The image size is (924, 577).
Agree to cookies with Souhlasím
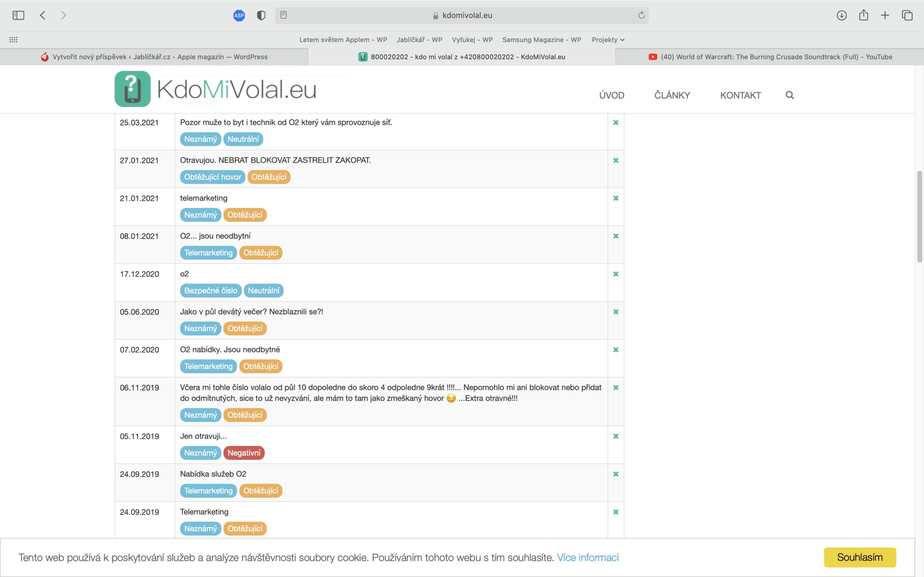(860, 557)
